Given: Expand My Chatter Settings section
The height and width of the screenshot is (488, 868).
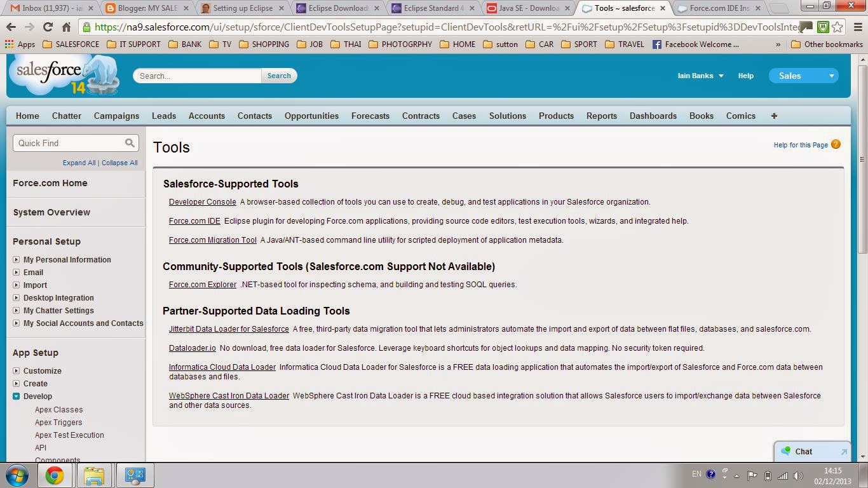Looking at the screenshot, I should pos(17,310).
